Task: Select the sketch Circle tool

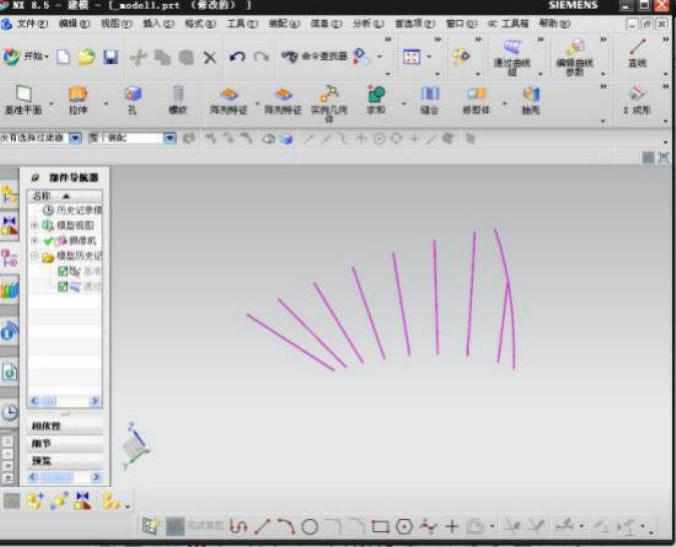Action: pos(310,526)
